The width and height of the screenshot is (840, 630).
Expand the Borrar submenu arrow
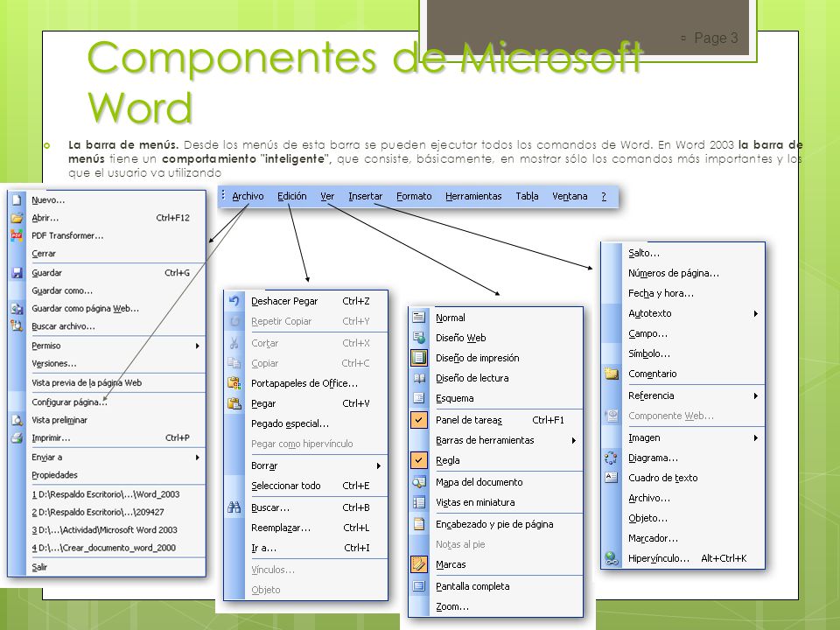tap(379, 466)
